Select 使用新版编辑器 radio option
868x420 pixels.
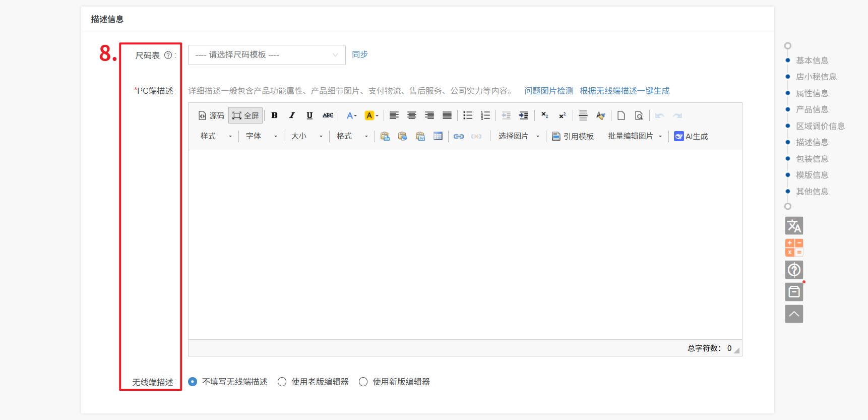coord(363,382)
